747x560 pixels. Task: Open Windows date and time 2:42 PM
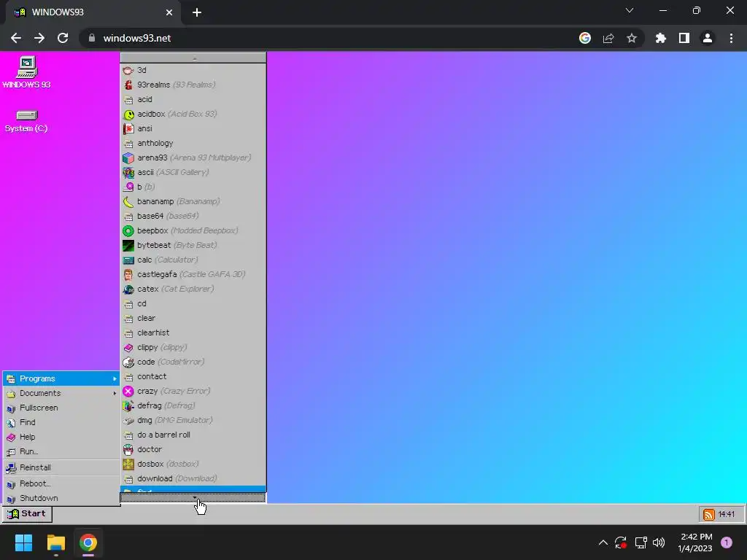[695, 542]
